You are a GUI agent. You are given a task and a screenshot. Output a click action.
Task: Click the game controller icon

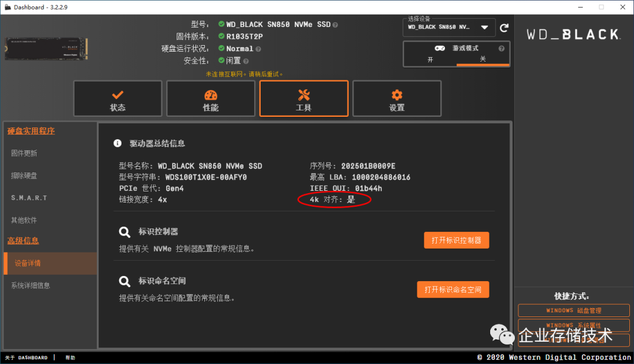440,48
